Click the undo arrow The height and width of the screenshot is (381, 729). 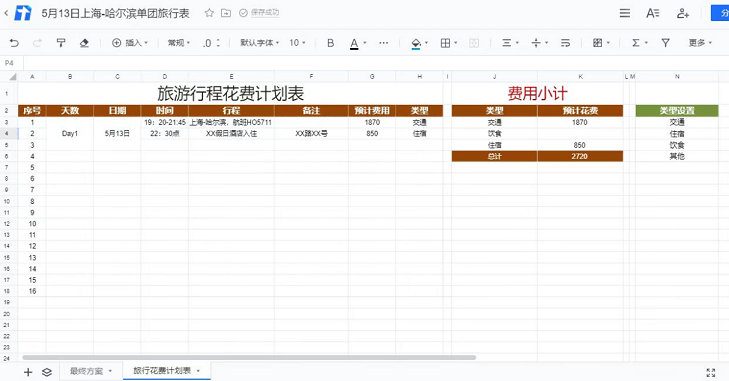14,43
